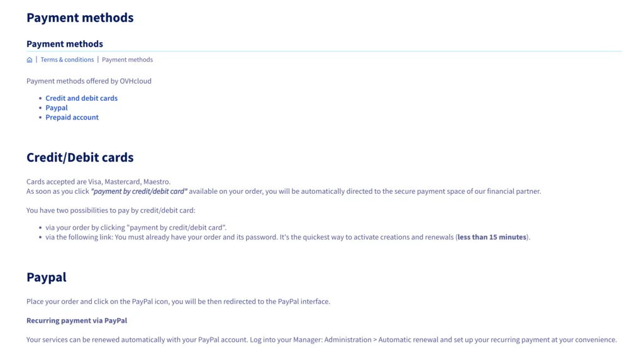
Task: Jump to Credit and debit cards section link
Action: point(81,98)
